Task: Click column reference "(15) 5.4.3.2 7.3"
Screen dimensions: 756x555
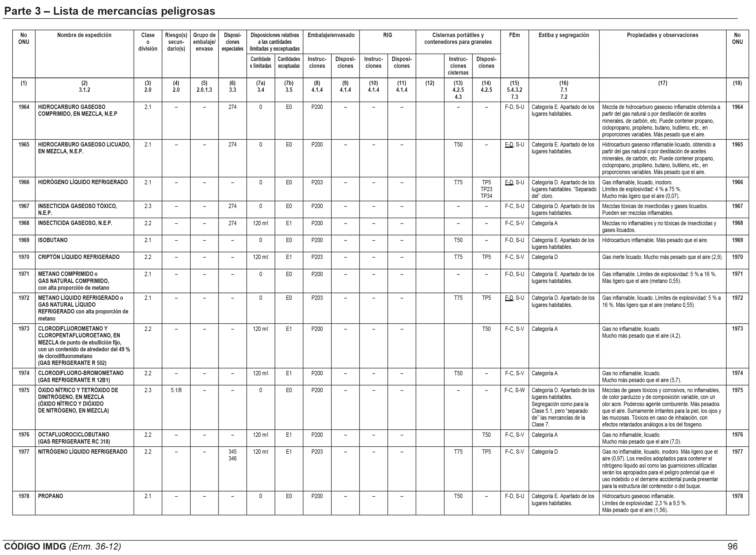Action: point(514,90)
